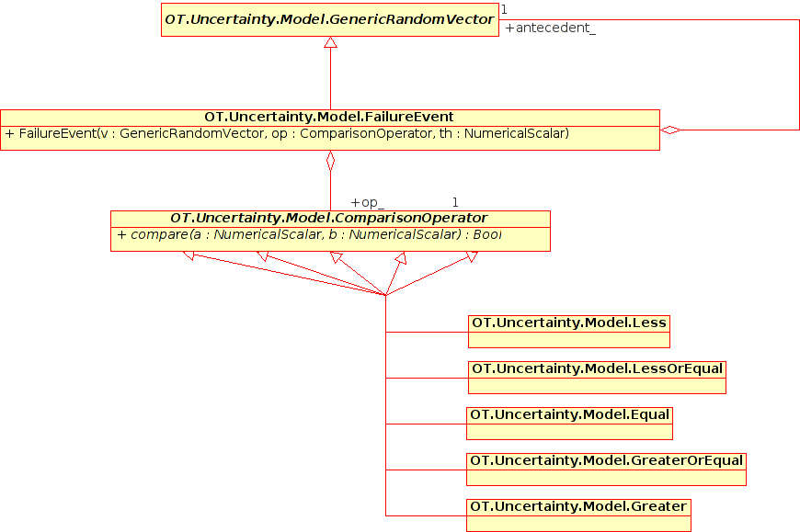
Task: Click the rightmost inheritance arrowhead under ComparisonOperator
Action: [x=472, y=257]
